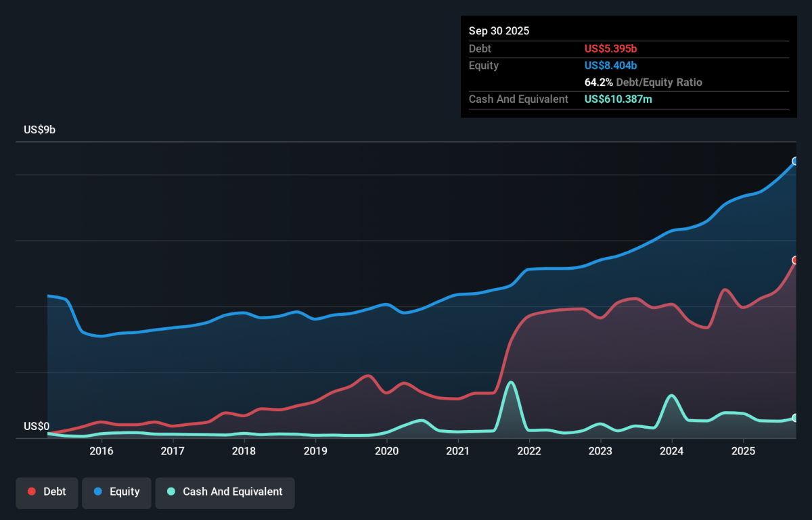Toggle the Debt legend button
Viewport: 812px width, 520px height.
coord(47,492)
